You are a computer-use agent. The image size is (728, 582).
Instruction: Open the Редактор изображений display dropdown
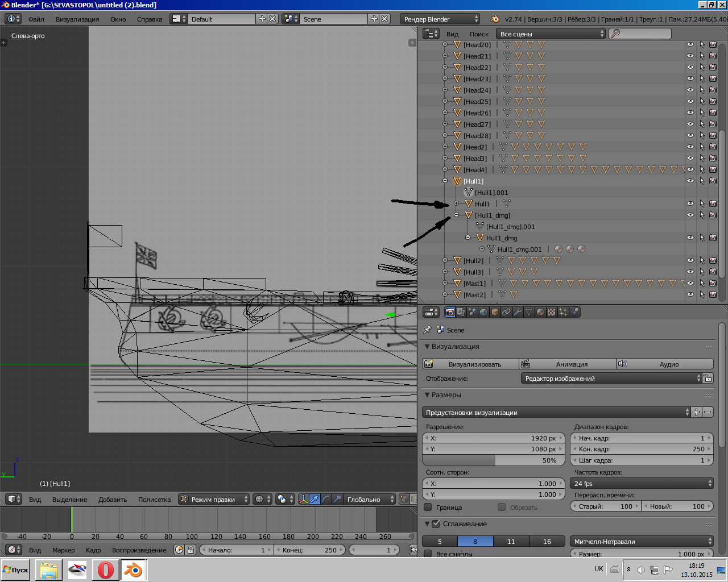pos(611,379)
